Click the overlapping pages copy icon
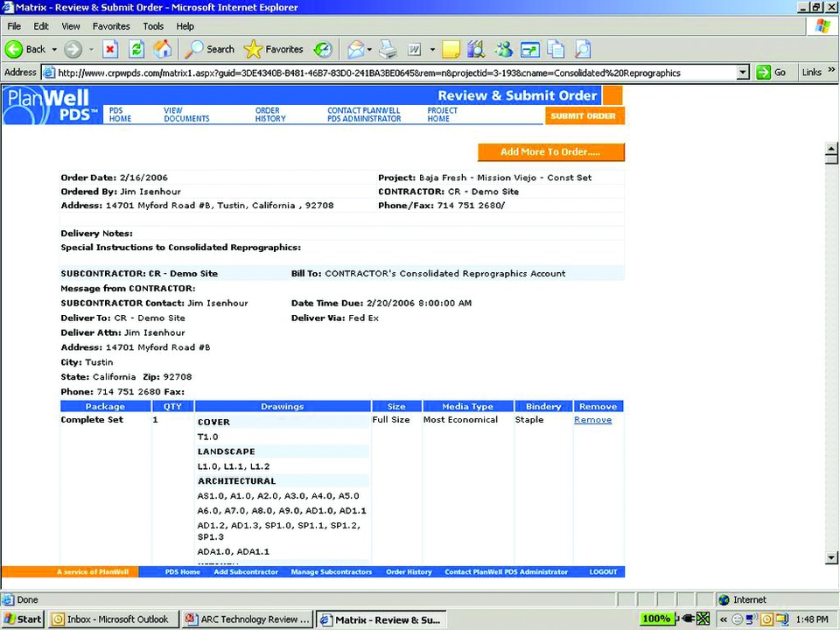This screenshot has height=630, width=840. pos(556,49)
